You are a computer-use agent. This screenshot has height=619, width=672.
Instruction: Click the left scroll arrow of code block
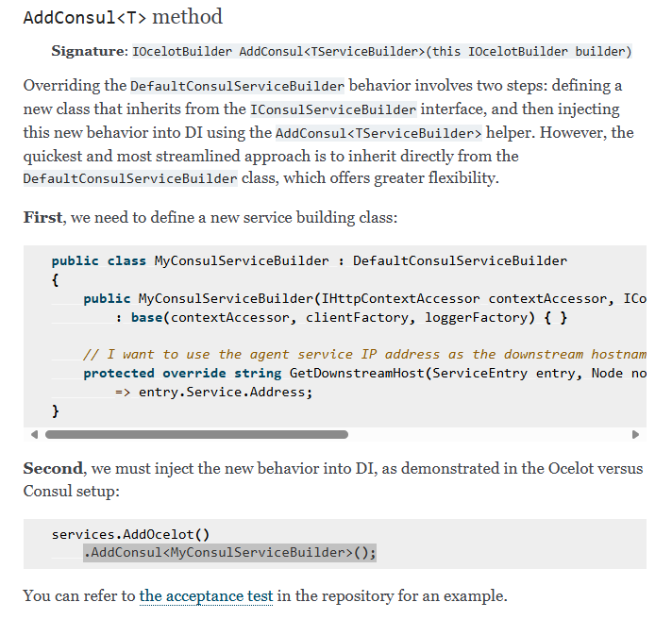(35, 434)
